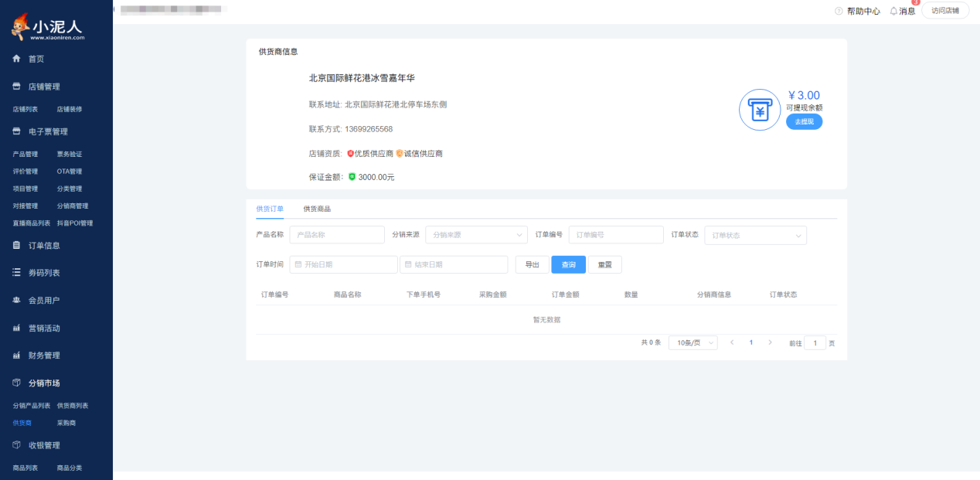Switch to the 供货商品 tab

(x=317, y=209)
